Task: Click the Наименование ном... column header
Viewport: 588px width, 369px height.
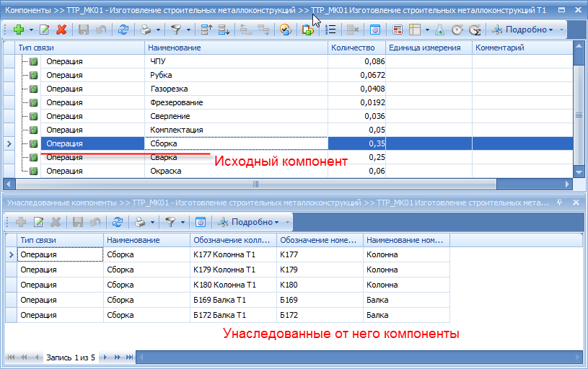Action: tap(406, 240)
